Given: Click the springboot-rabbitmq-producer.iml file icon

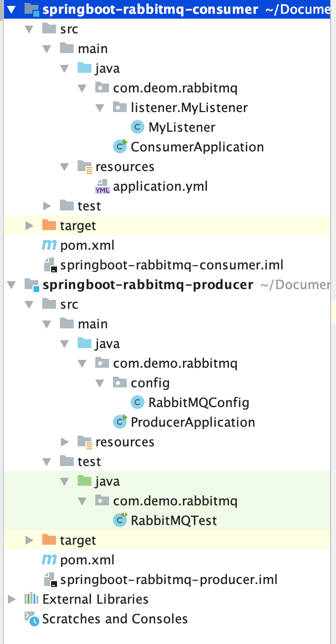Looking at the screenshot, I should pyautogui.click(x=50, y=580).
